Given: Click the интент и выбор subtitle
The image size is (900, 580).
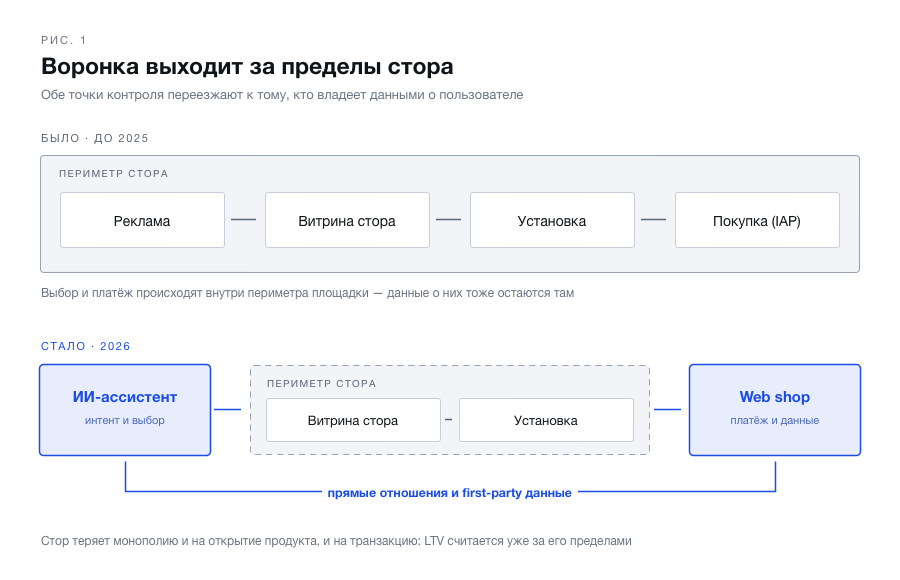Looking at the screenshot, I should click(x=125, y=420).
